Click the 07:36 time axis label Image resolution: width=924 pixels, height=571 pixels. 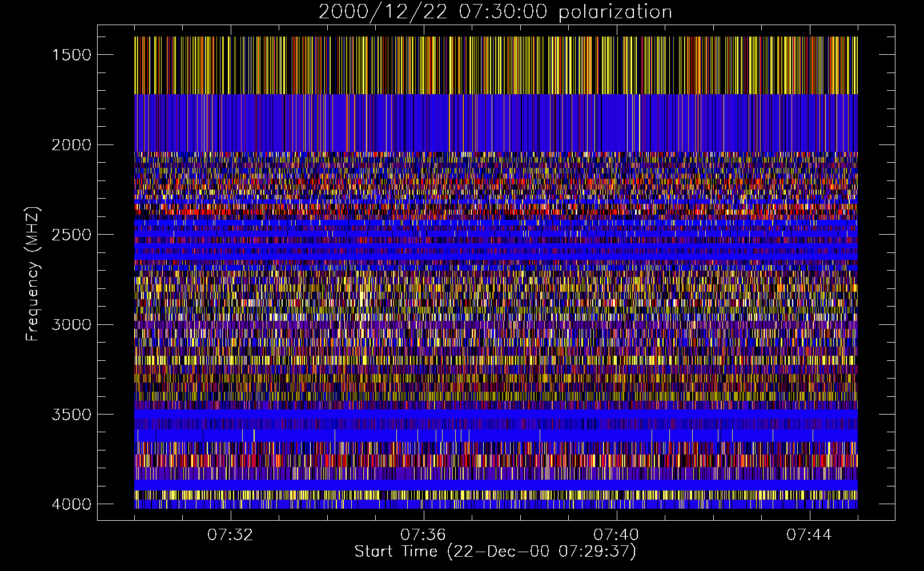click(423, 535)
